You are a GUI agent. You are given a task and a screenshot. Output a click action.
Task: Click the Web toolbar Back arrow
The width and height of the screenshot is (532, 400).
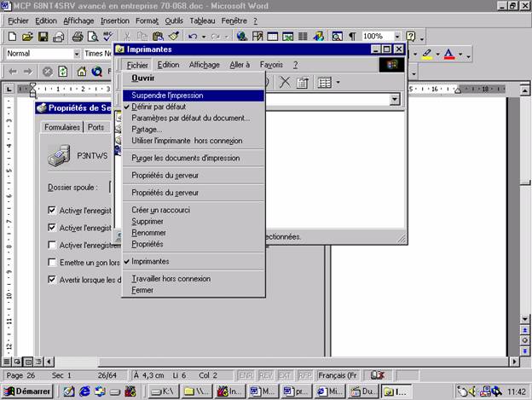[x=13, y=72]
